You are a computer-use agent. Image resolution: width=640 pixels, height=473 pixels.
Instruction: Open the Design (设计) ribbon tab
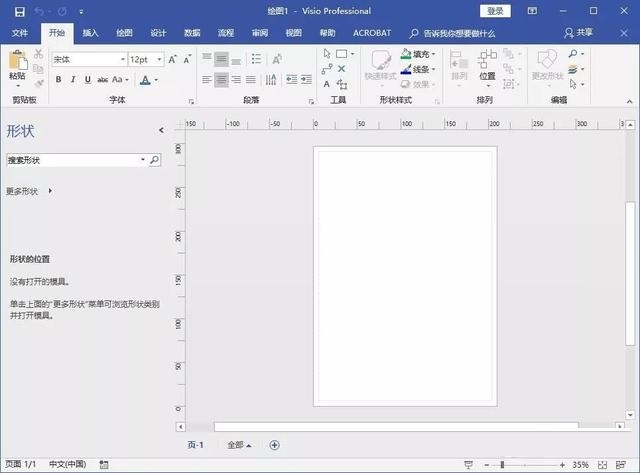coord(158,33)
